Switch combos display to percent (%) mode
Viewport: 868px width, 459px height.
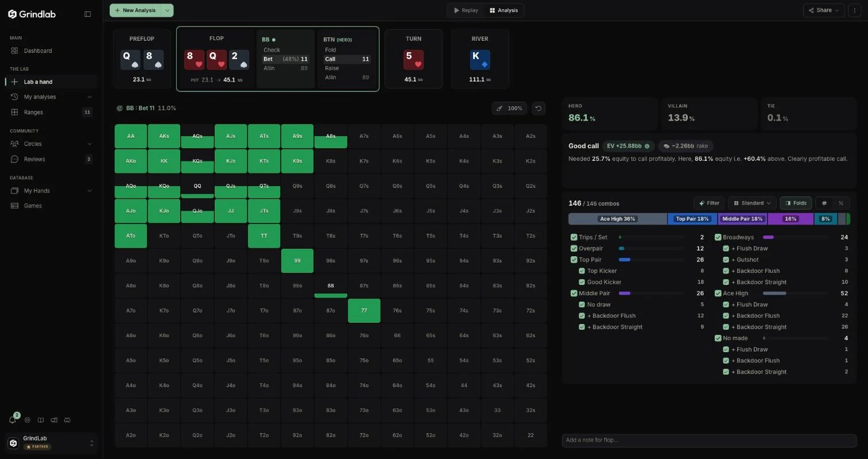coord(841,203)
